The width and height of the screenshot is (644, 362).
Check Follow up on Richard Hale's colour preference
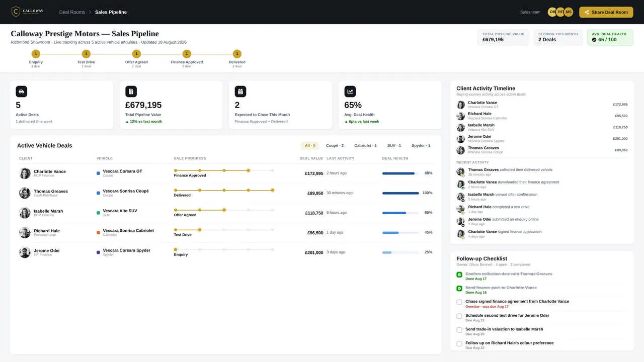(x=459, y=344)
